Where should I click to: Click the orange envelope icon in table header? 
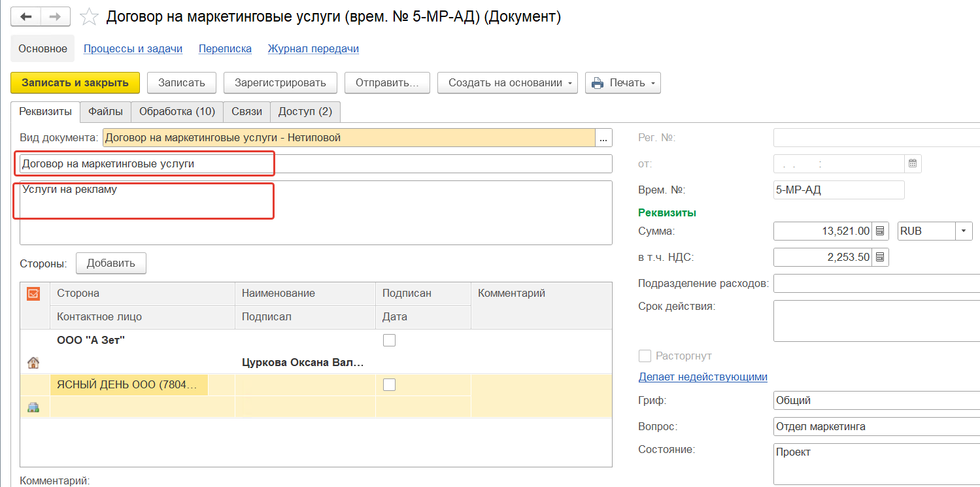coord(33,294)
